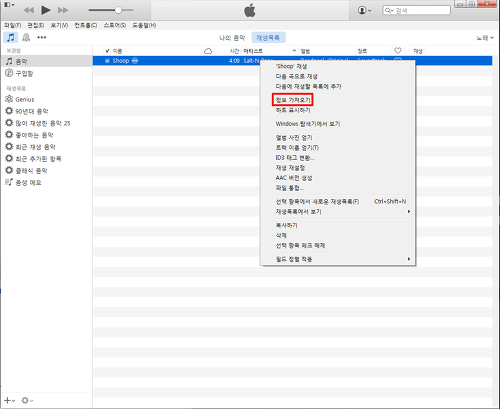The width and height of the screenshot is (500, 409).
Task: Select the Music library icon
Action: (x=11, y=37)
